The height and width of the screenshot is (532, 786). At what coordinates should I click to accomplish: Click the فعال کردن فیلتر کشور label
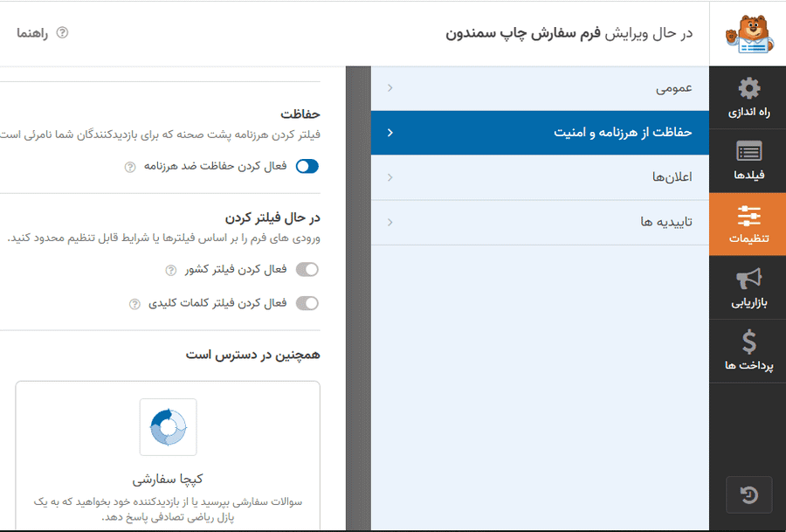(x=236, y=270)
